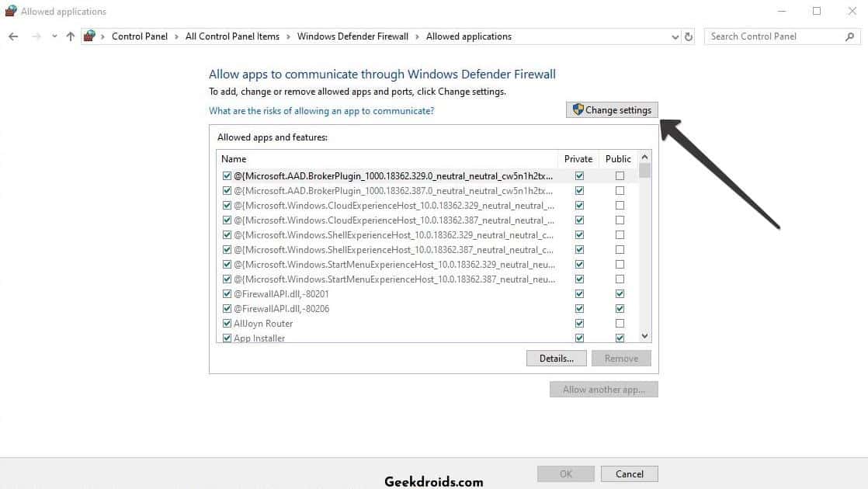Minimize the Allowed applications window
The image size is (868, 489).
tap(782, 11)
